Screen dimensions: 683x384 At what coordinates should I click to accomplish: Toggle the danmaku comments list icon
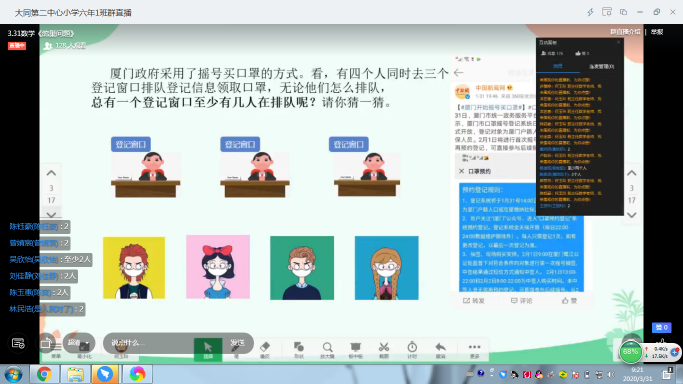pos(18,343)
